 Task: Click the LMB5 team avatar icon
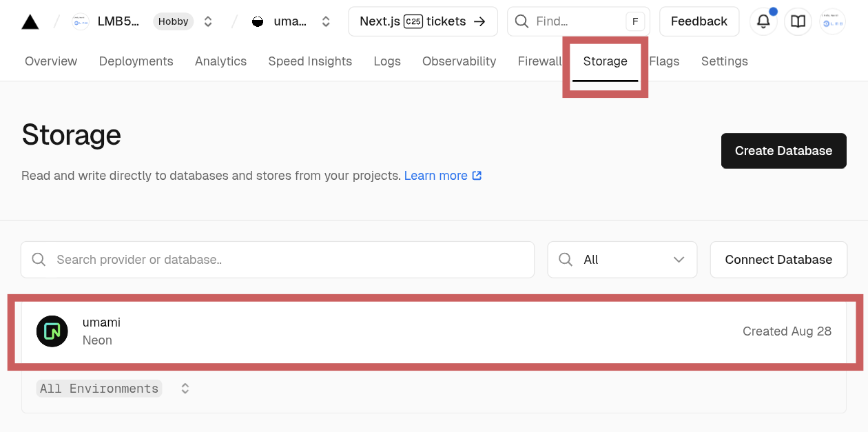81,22
